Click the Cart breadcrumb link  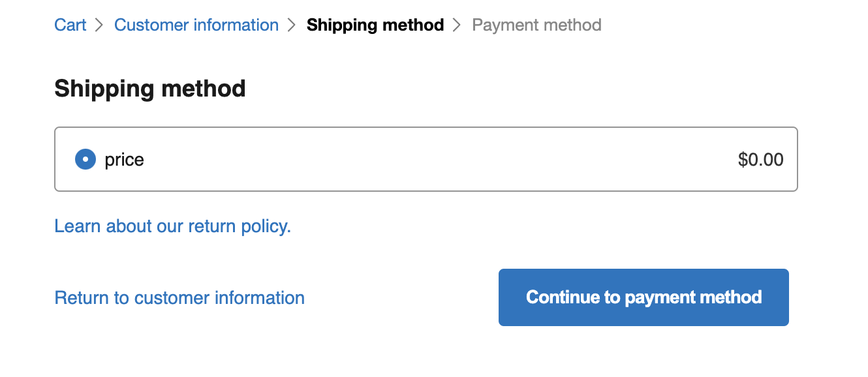coord(70,25)
